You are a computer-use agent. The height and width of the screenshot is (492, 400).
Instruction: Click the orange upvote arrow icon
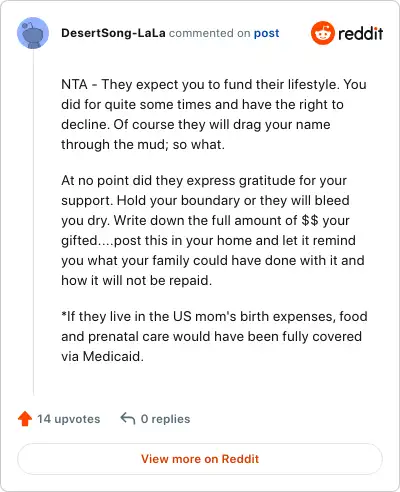[25, 419]
